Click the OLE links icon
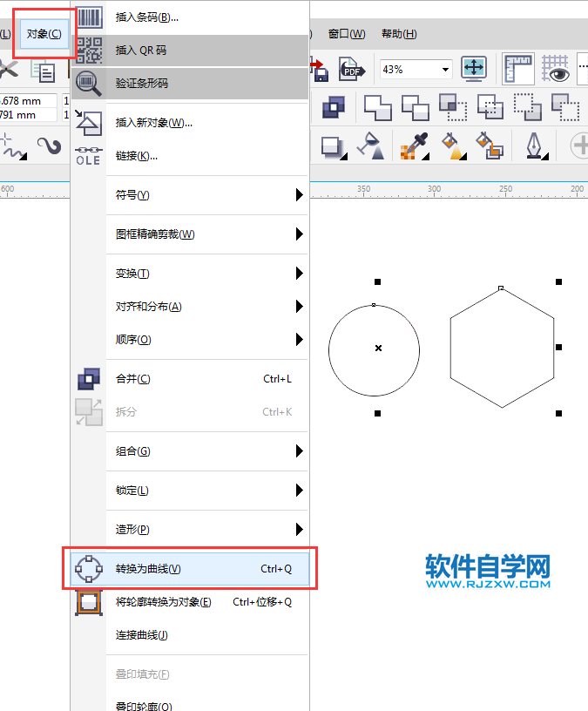The image size is (588, 711). [88, 156]
